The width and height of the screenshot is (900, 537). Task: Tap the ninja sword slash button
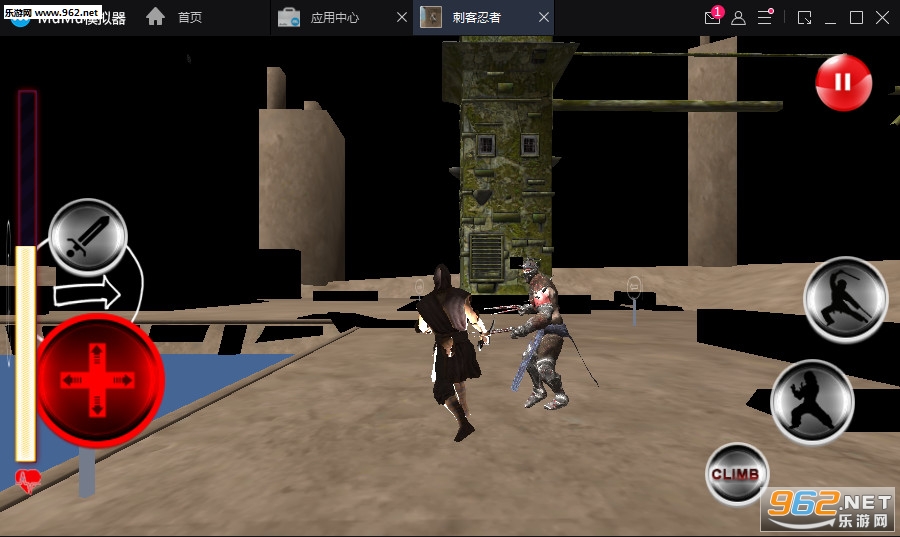(x=845, y=299)
